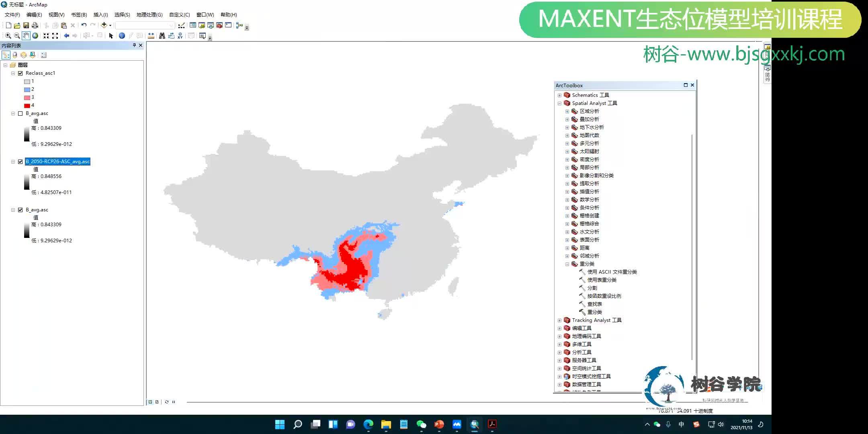This screenshot has height=434, width=868.
Task: Open the 查找表 tool
Action: point(594,304)
